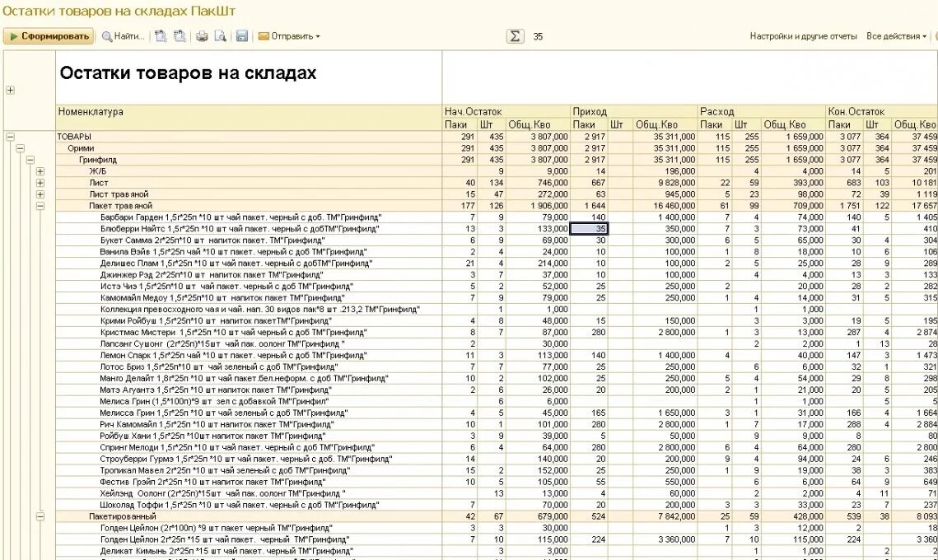Select the Гринфилд row label

[98, 160]
